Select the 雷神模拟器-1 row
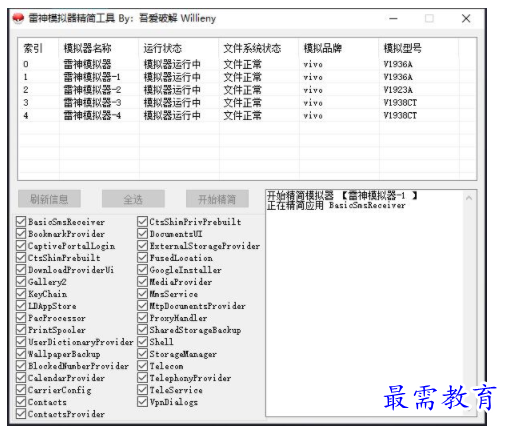Image resolution: width=505 pixels, height=429 pixels. (247, 77)
